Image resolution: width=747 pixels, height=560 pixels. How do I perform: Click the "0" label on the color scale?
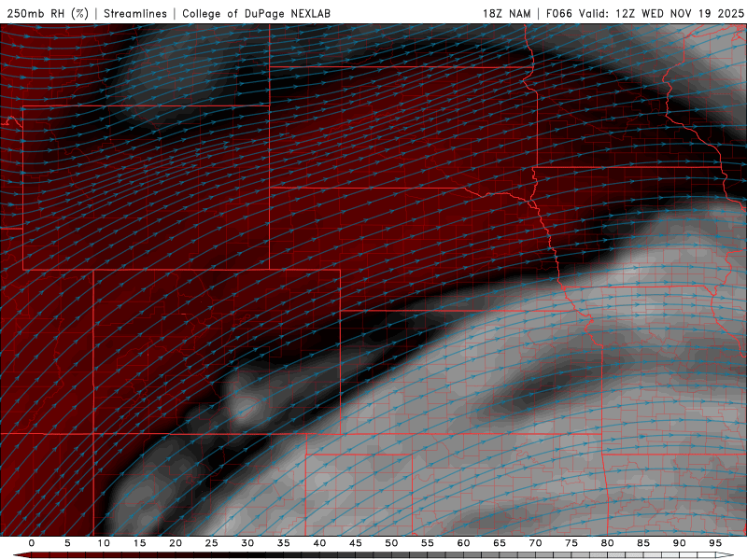pyautogui.click(x=32, y=543)
